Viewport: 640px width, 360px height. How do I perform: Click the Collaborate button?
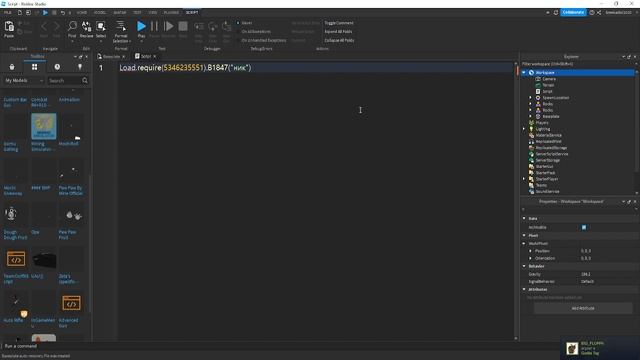point(573,13)
